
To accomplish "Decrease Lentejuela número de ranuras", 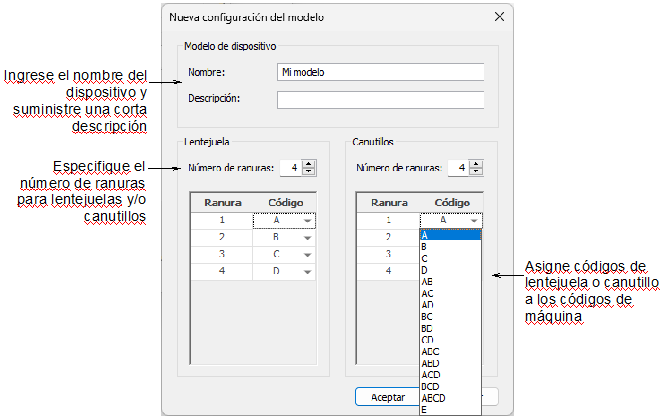I will point(309,171).
